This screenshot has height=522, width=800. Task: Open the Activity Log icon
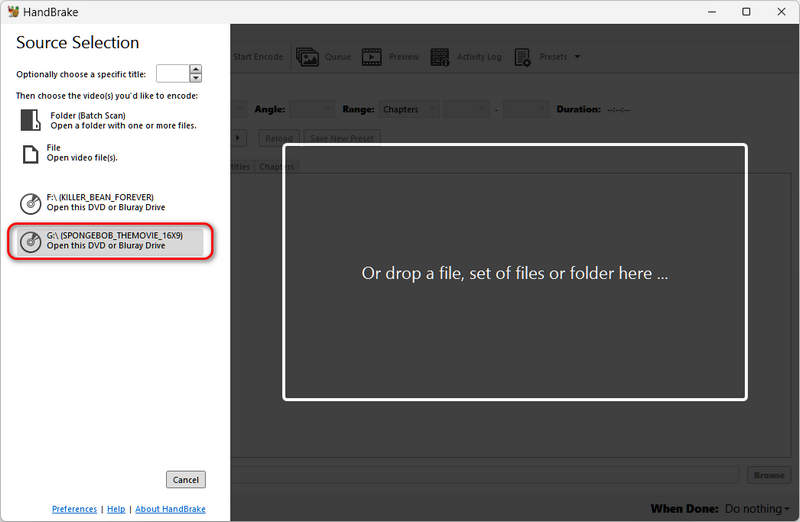click(439, 57)
